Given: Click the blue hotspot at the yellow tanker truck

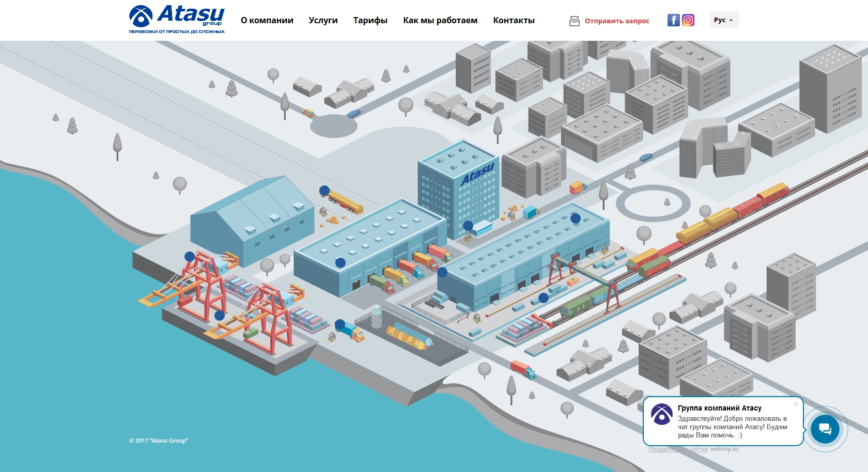Looking at the screenshot, I should pyautogui.click(x=324, y=191).
